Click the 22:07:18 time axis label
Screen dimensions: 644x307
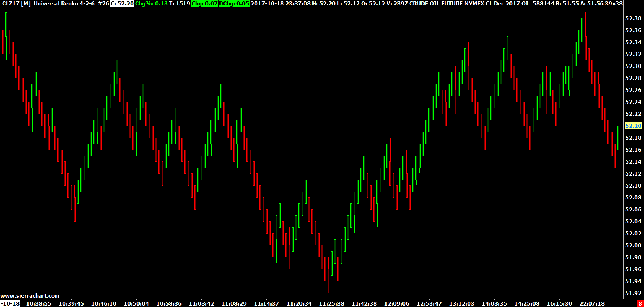pos(592,304)
